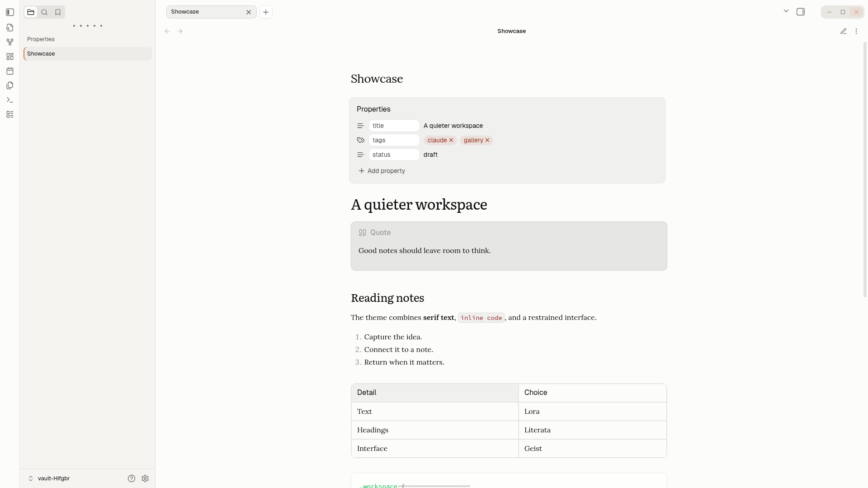Close the Showcase tab
The image size is (868, 488).
pyautogui.click(x=249, y=12)
